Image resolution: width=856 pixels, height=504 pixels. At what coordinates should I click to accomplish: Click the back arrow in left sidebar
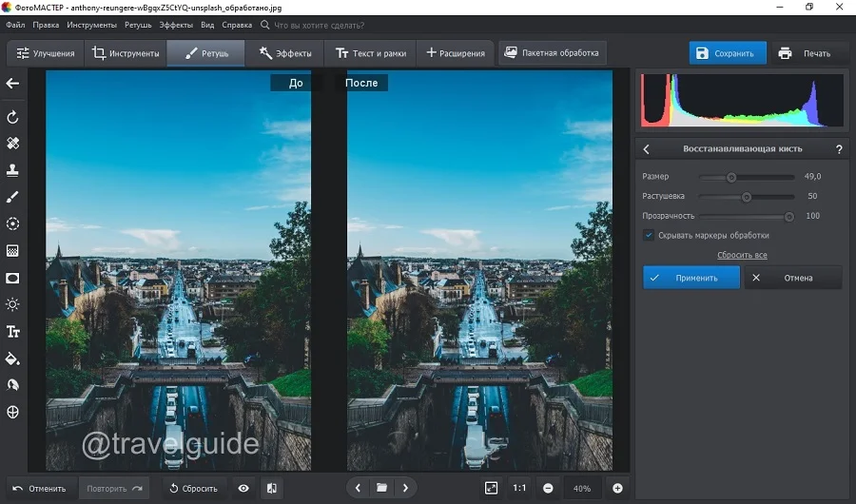13,84
